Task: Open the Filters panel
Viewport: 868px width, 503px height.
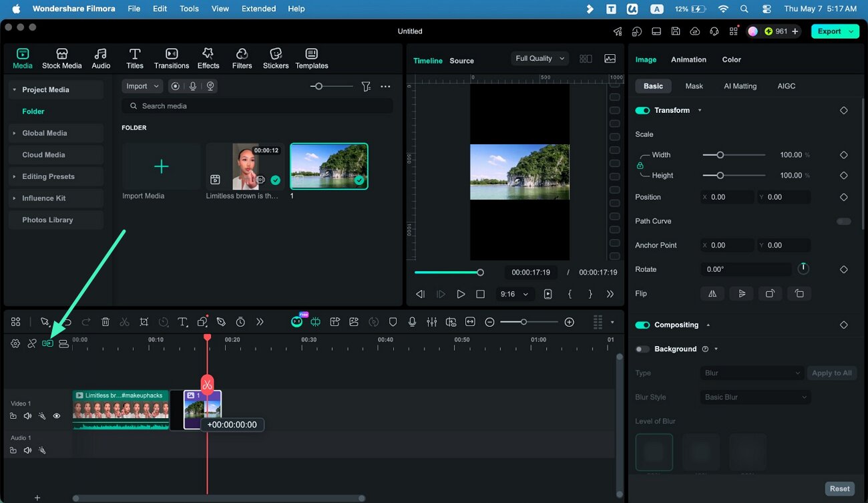Action: click(242, 58)
